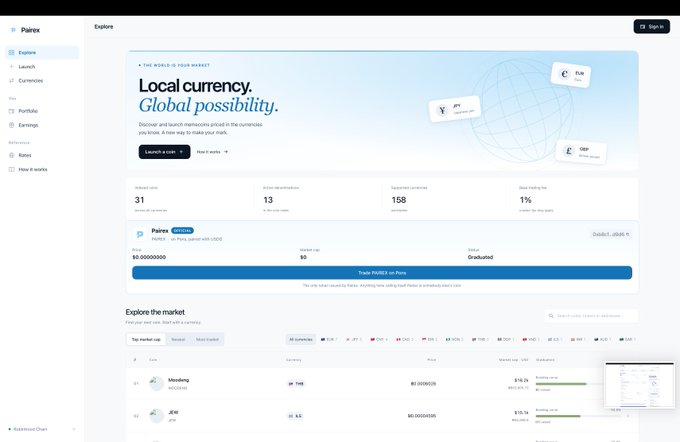Click the search magnifier icon
Screen dimensions: 680x442
(x=551, y=316)
